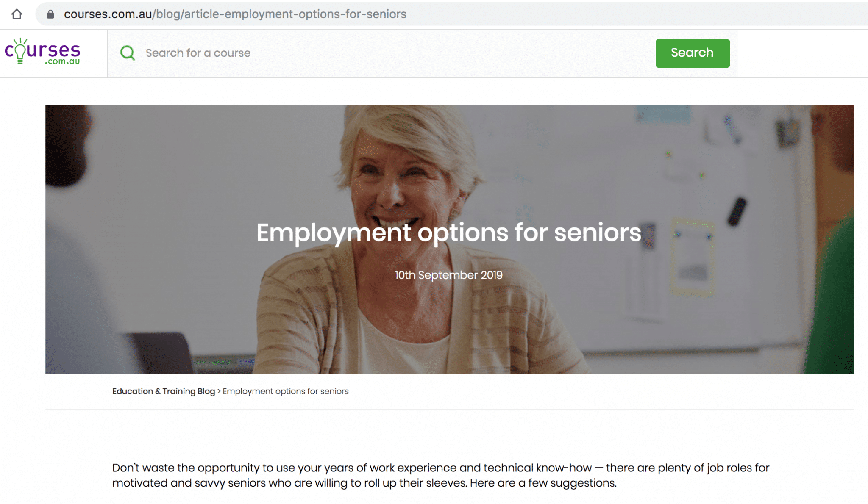Click the green magnifying glass icon

coord(128,53)
